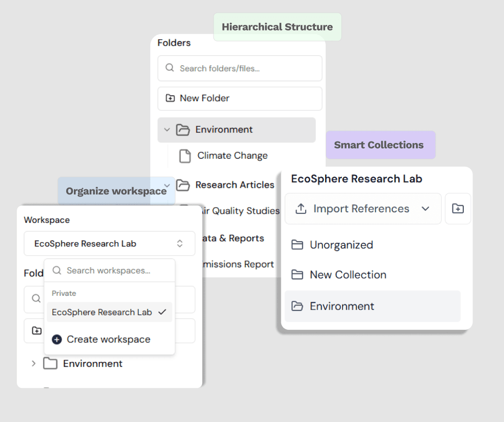The width and height of the screenshot is (504, 422).
Task: Click the search icon in Search workspaces field
Action: [56, 270]
